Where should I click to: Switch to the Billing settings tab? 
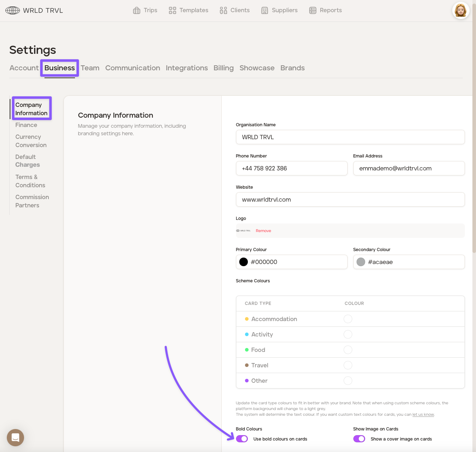tap(223, 68)
